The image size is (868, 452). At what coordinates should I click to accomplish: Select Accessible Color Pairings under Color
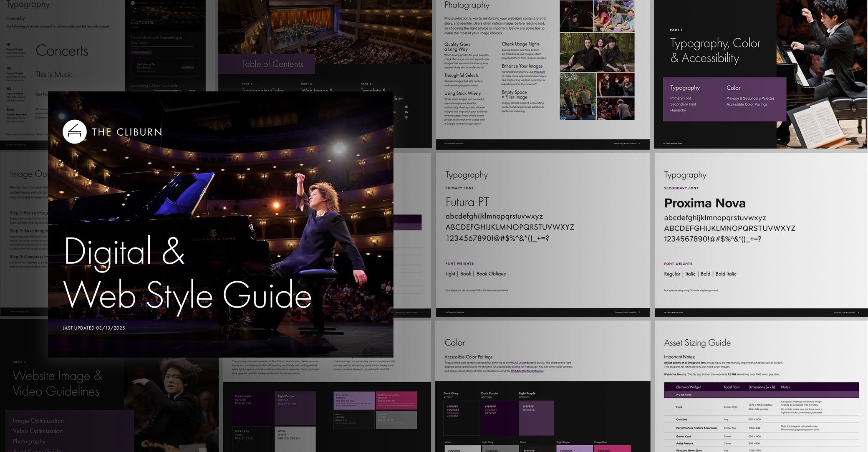click(x=747, y=104)
